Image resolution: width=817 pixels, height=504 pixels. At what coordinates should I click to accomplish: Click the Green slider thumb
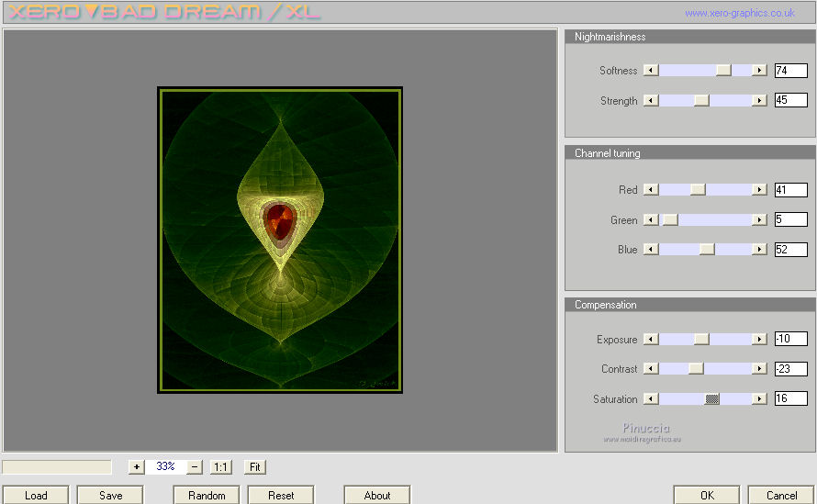(x=670, y=220)
